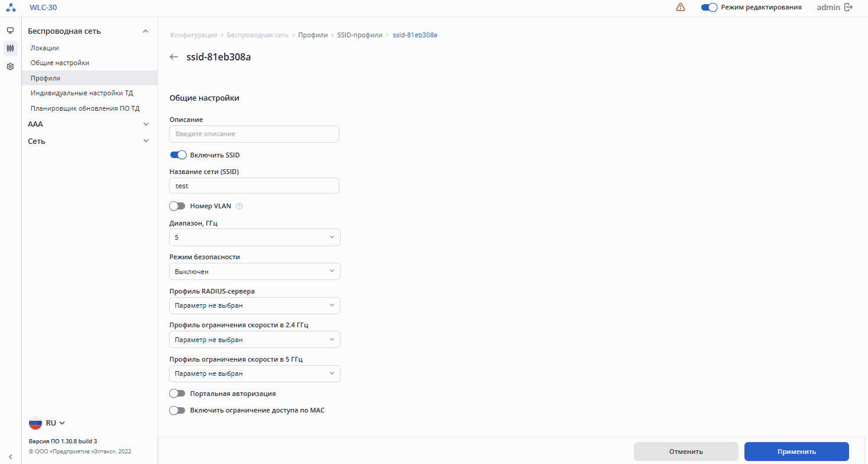Open Общие настройки sidebar item
The height and width of the screenshot is (464, 868).
[x=60, y=63]
